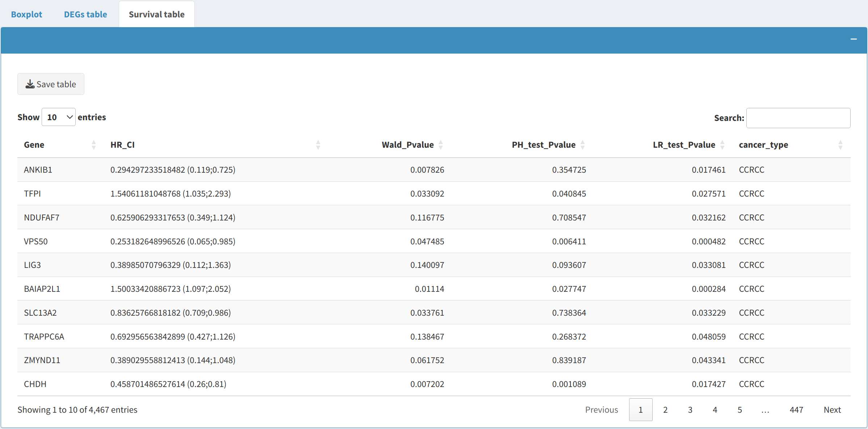
Task: Select the CHDH gene cell
Action: tap(35, 384)
